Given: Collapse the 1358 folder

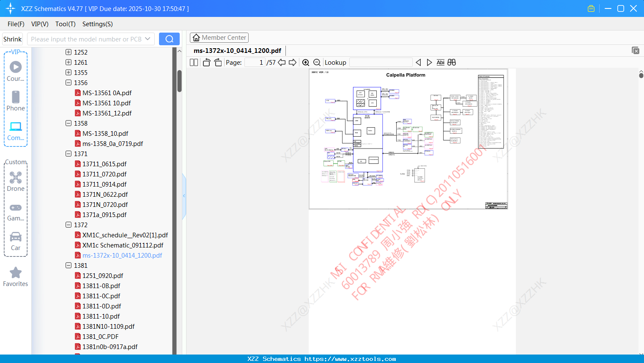Looking at the screenshot, I should point(69,123).
